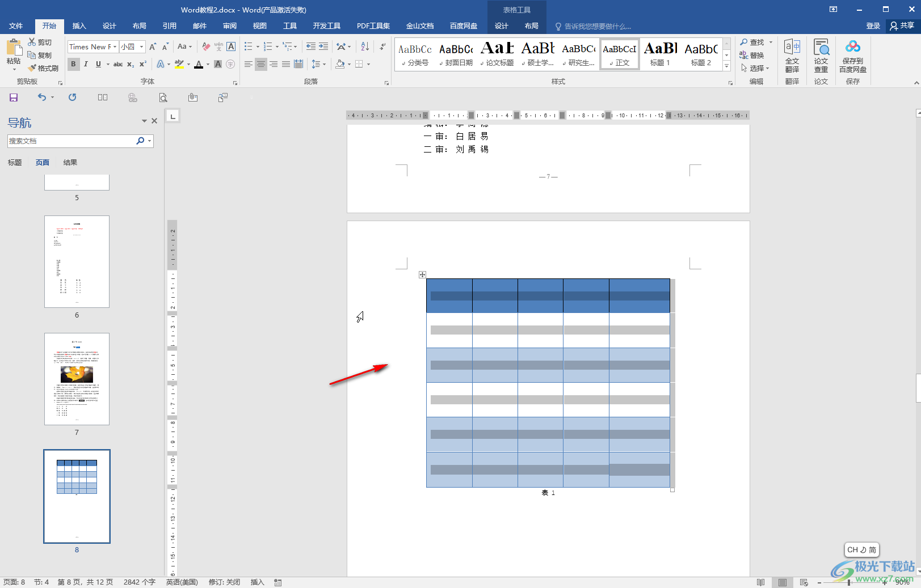Redo the last action
Viewport: 921px width, 588px height.
pyautogui.click(x=72, y=98)
